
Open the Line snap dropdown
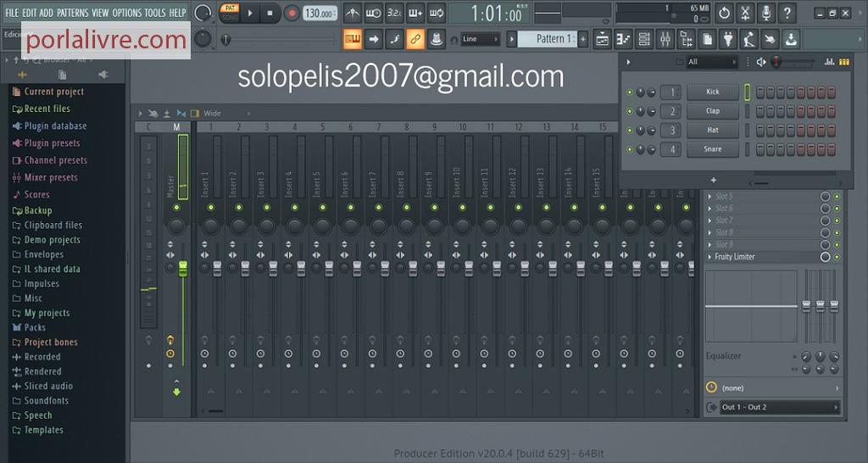(481, 39)
